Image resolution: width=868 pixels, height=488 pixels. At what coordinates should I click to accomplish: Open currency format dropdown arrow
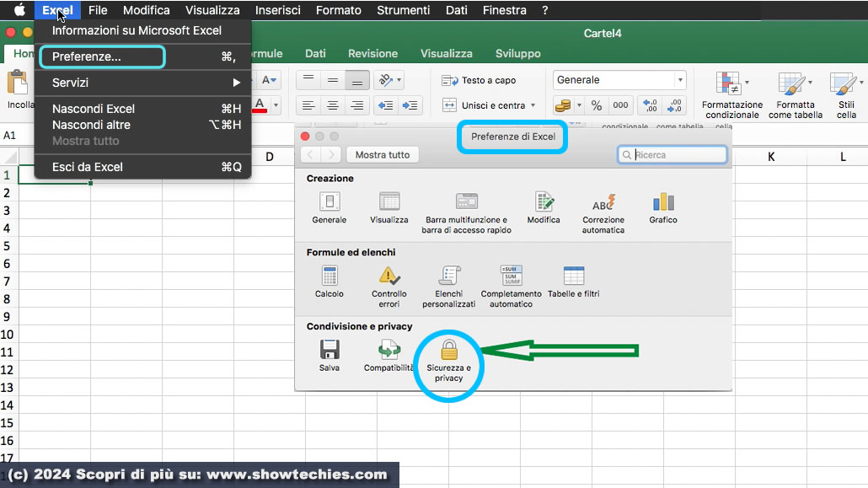579,105
